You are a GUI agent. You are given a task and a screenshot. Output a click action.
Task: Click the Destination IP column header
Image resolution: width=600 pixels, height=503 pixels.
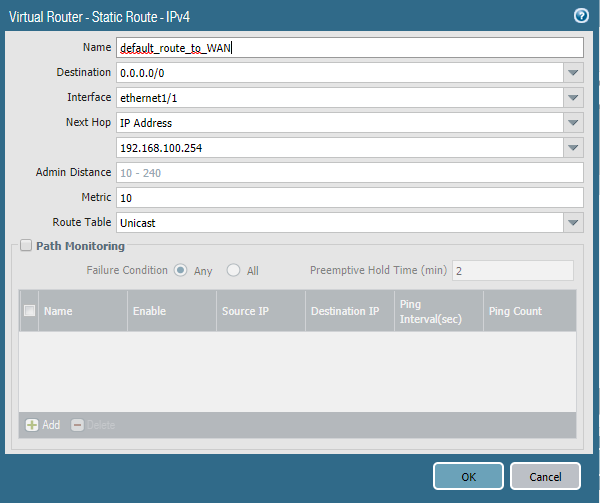coord(350,311)
